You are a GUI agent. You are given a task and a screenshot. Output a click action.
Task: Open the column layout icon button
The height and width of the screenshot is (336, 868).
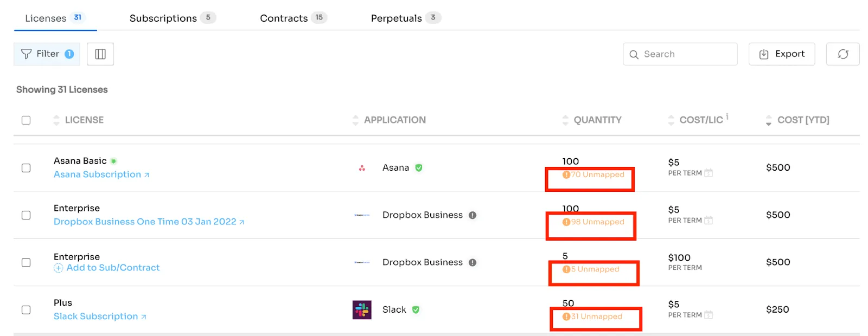coord(100,54)
